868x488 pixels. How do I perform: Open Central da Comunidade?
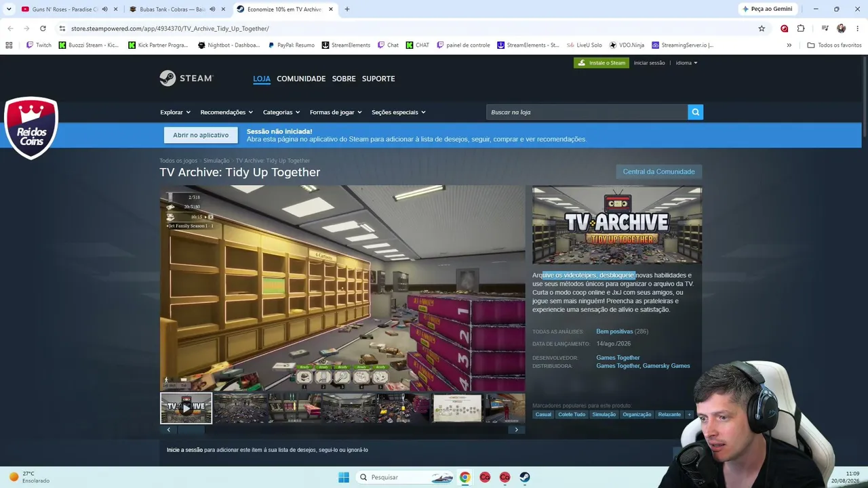pyautogui.click(x=659, y=171)
